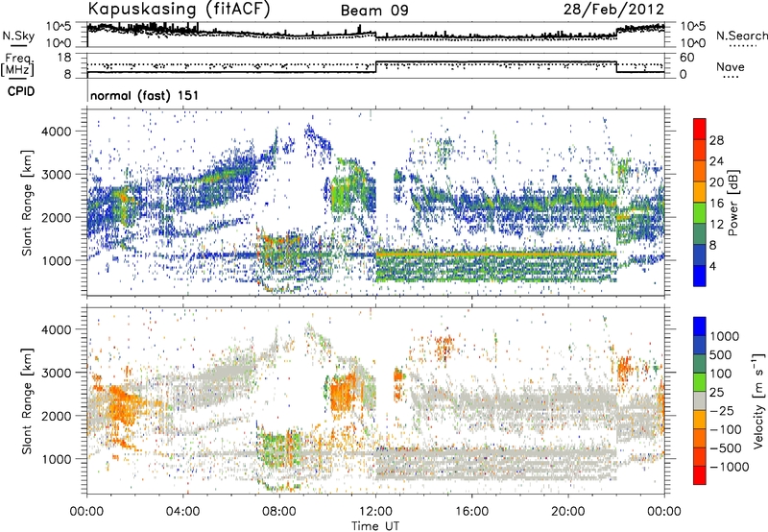
Task: Click the 2000 range tick in the velocity panel
Action: click(x=59, y=416)
